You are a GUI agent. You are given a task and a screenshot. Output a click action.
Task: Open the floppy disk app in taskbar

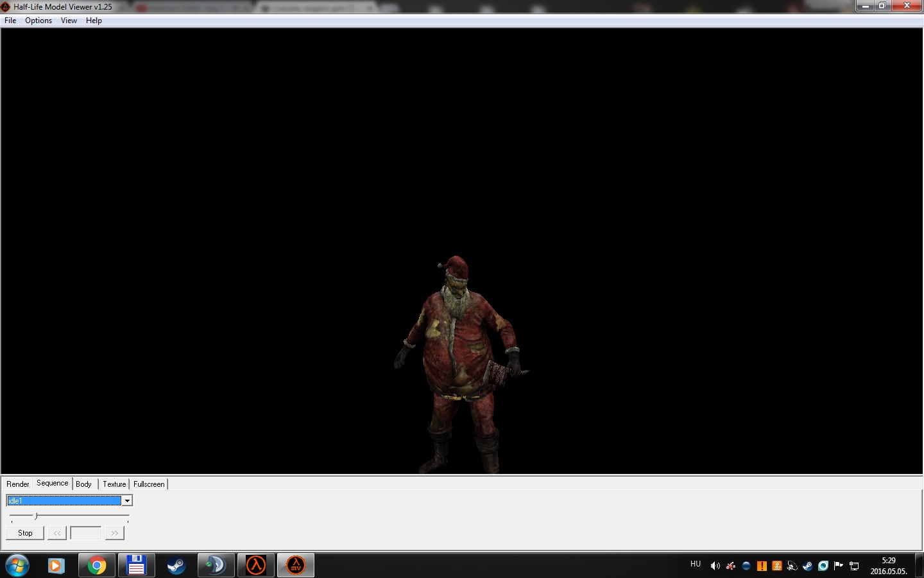tap(136, 566)
